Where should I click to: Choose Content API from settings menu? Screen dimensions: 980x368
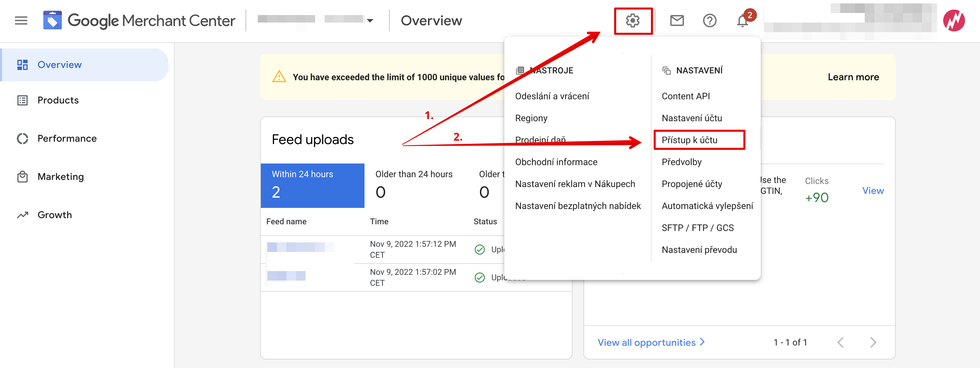(x=685, y=96)
